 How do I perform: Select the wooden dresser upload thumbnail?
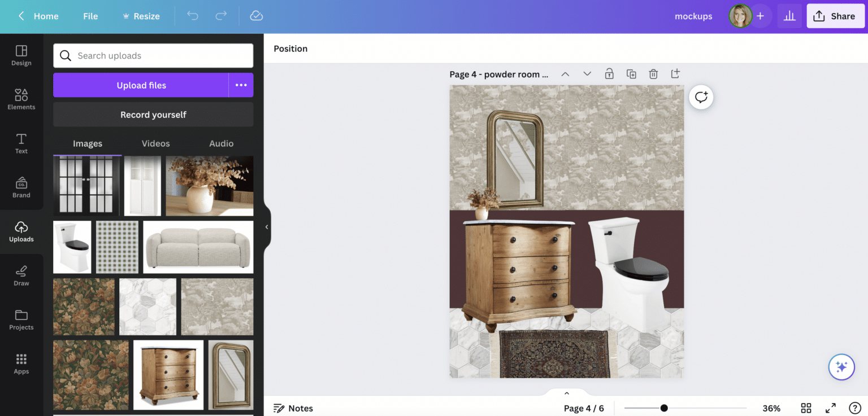pos(168,375)
